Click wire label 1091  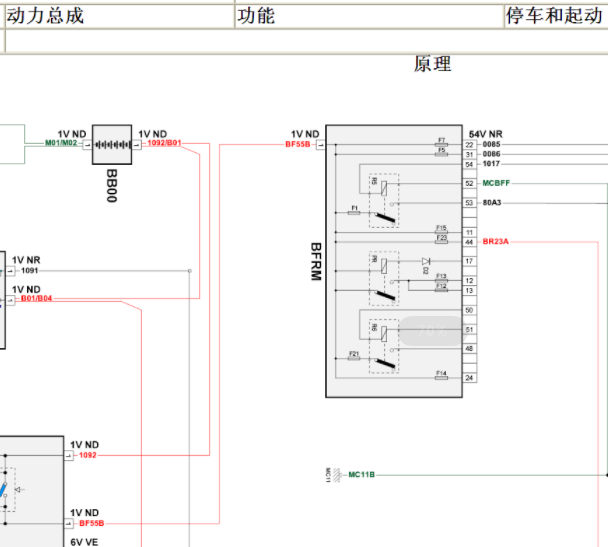tap(29, 271)
